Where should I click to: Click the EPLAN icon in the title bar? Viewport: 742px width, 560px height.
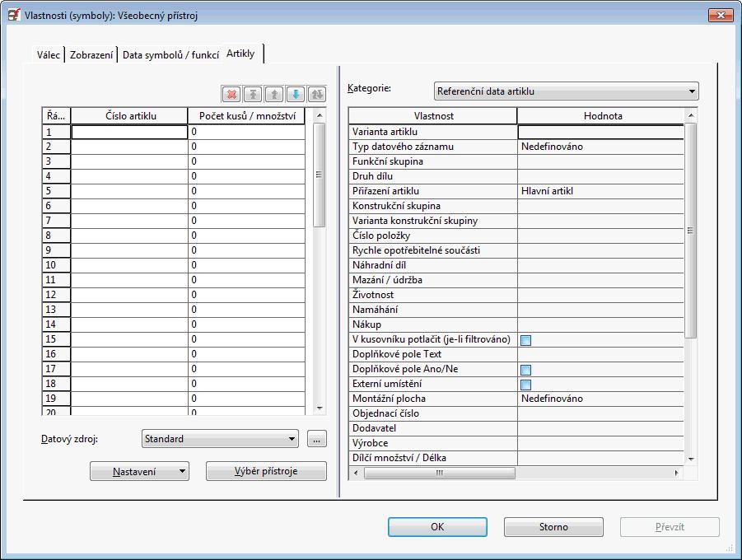click(x=14, y=15)
